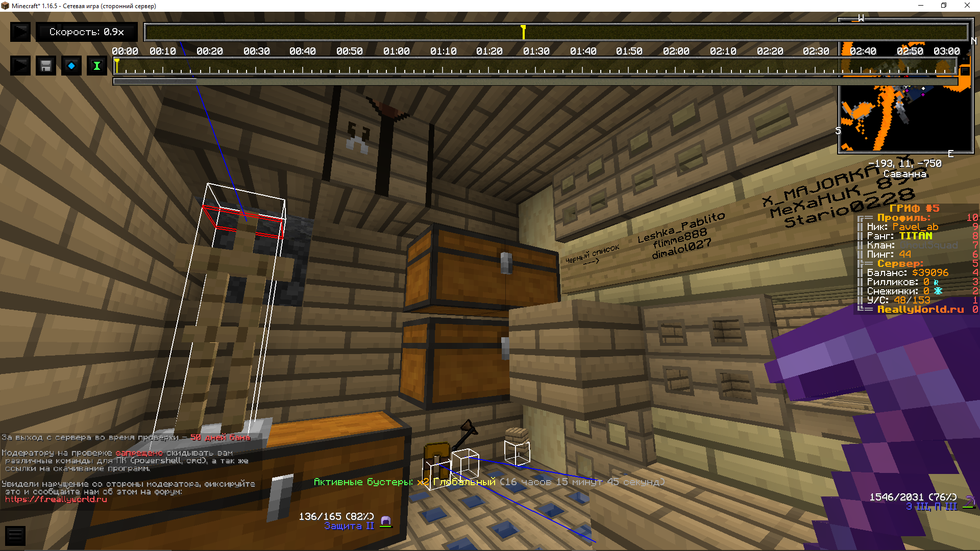The height and width of the screenshot is (551, 980).
Task: Click the Minecraft icon in the window title bar
Action: coord(5,6)
